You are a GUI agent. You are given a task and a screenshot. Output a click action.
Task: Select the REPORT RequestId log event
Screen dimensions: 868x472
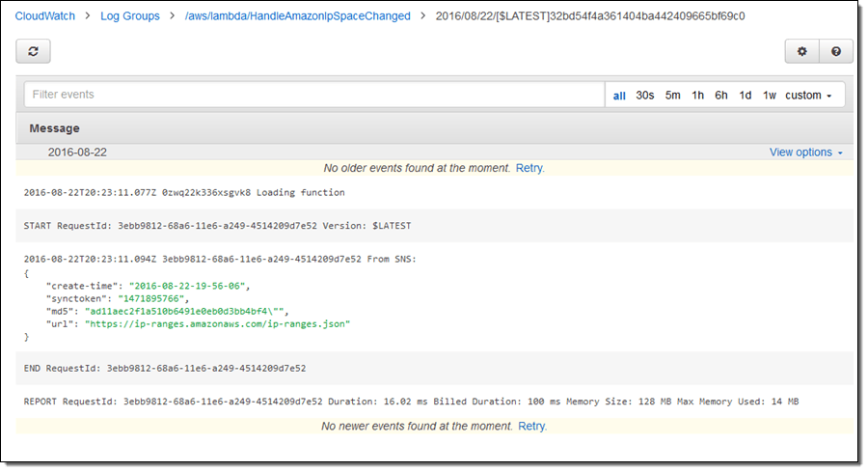tap(435, 402)
